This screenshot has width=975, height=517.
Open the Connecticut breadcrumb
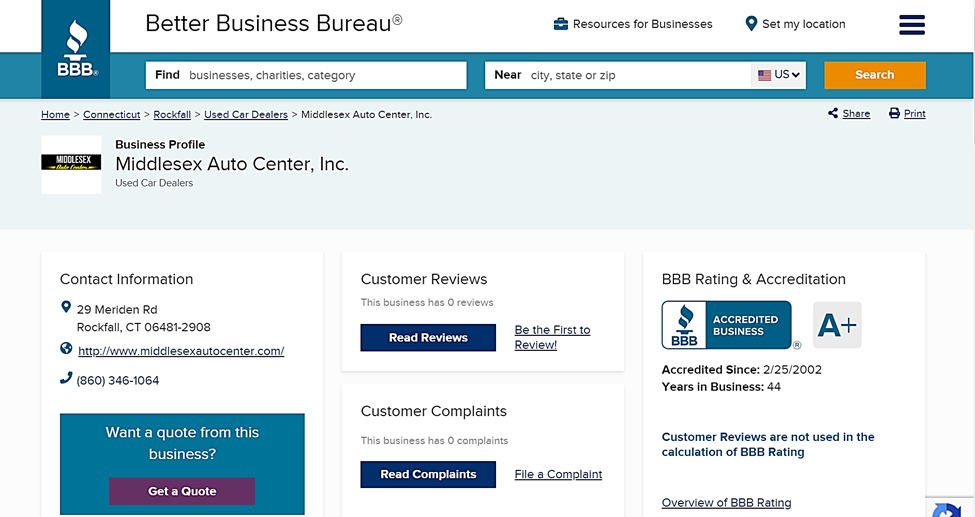pos(112,114)
